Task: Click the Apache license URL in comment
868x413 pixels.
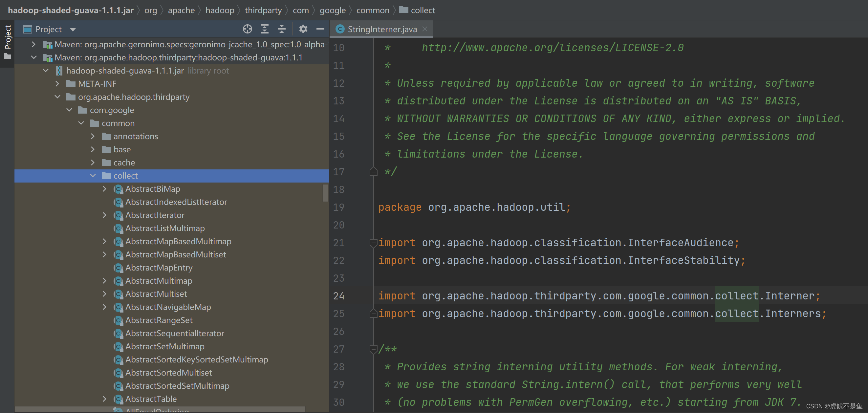Action: [552, 48]
